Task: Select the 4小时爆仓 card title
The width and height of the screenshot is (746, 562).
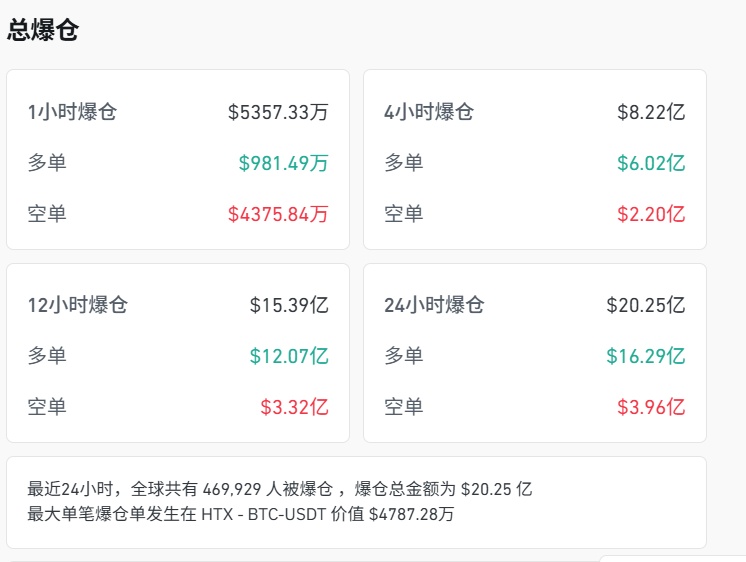Action: (429, 112)
